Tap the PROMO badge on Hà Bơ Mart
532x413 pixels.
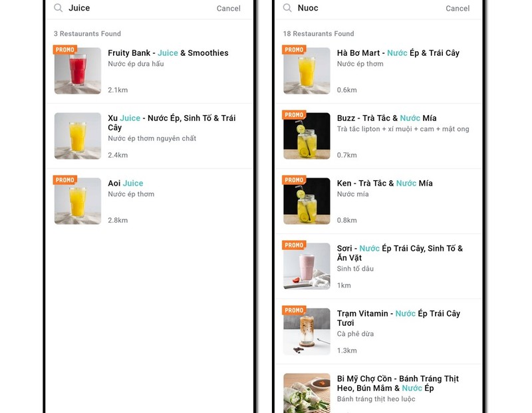point(294,50)
